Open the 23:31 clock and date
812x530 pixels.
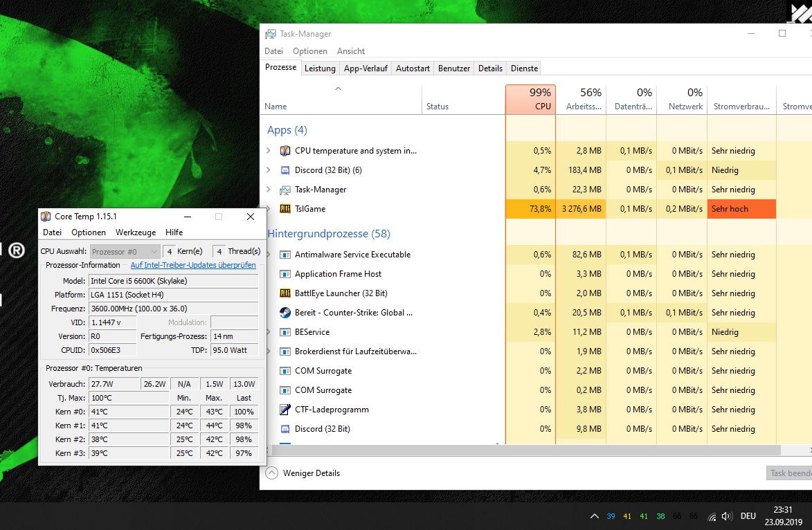tap(783, 516)
